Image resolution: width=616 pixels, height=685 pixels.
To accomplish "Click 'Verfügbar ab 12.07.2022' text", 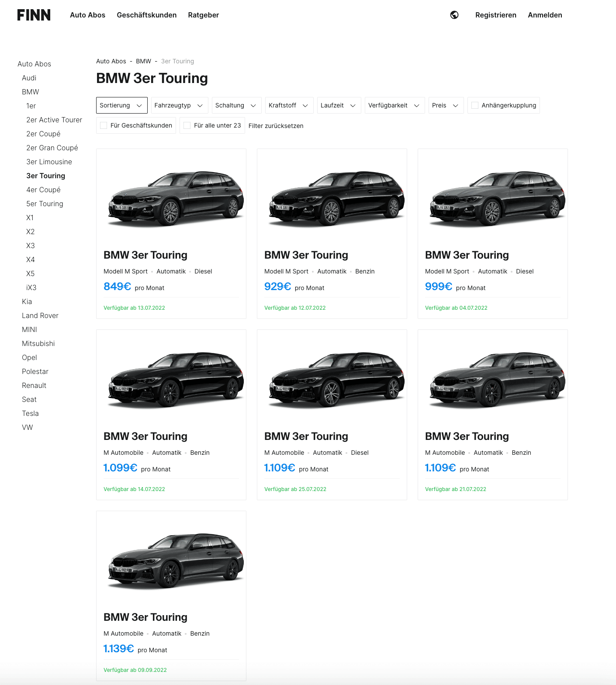I will [x=295, y=308].
